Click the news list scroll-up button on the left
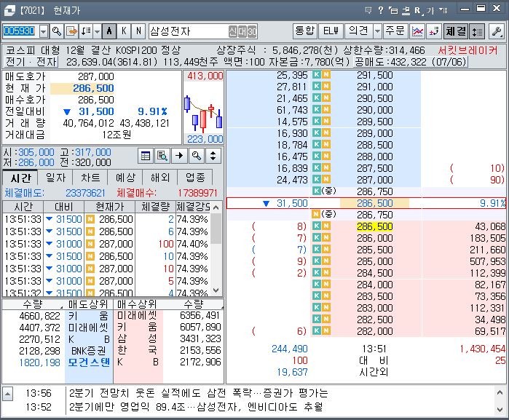The width and height of the screenshot is (509, 420). pos(7,394)
